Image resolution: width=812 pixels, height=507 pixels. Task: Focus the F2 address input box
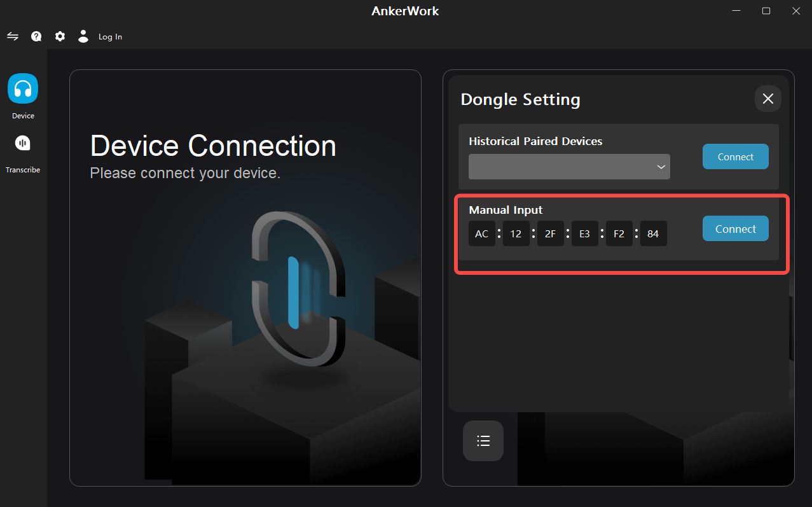click(619, 234)
